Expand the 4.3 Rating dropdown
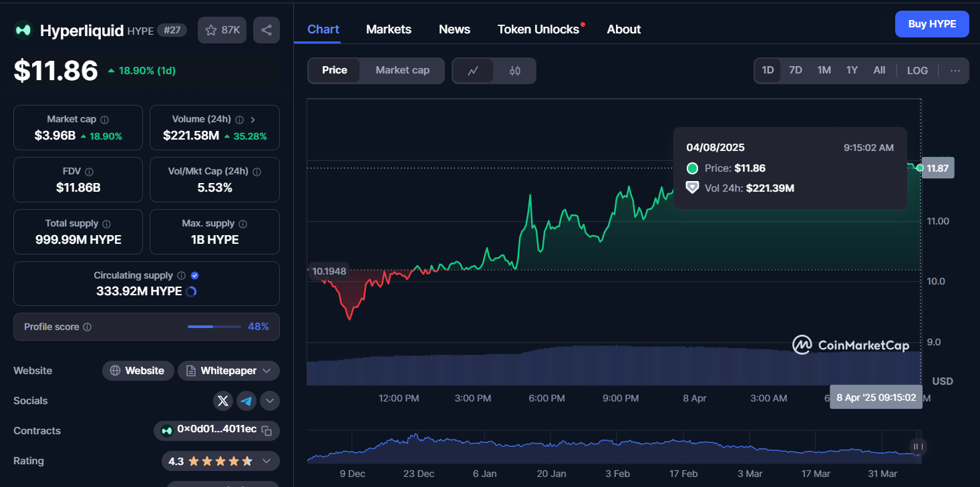Screen dimensions: 980x487 coord(220,461)
